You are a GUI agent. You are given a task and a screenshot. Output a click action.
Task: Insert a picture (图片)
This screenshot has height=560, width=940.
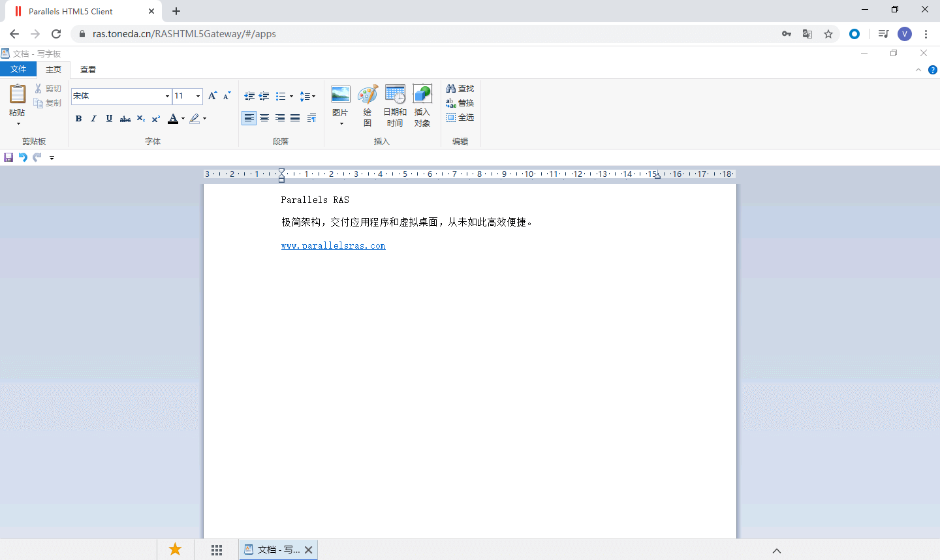click(x=341, y=101)
